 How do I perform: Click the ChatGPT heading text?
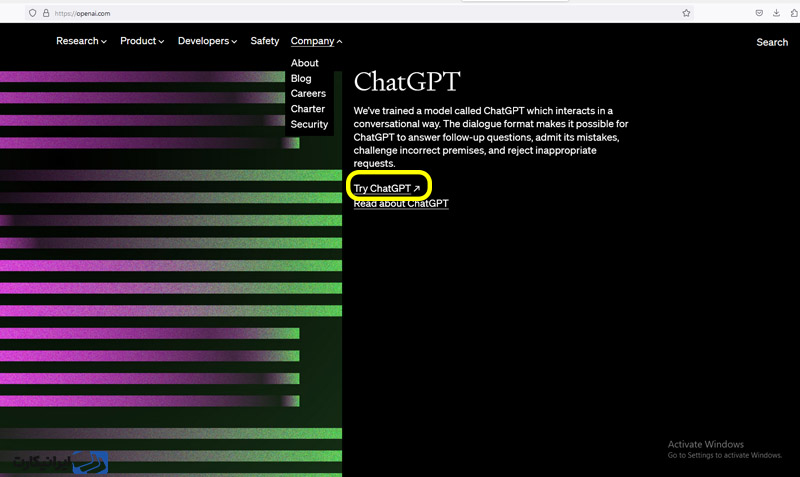pos(407,82)
